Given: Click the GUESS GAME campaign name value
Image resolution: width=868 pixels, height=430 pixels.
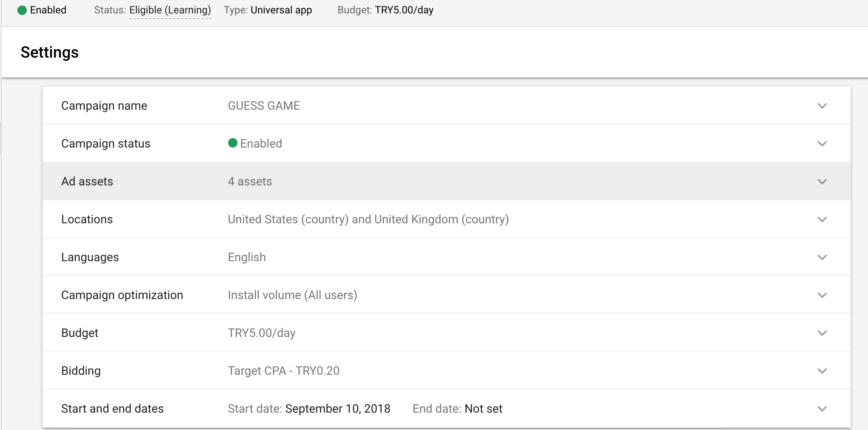Looking at the screenshot, I should 264,106.
